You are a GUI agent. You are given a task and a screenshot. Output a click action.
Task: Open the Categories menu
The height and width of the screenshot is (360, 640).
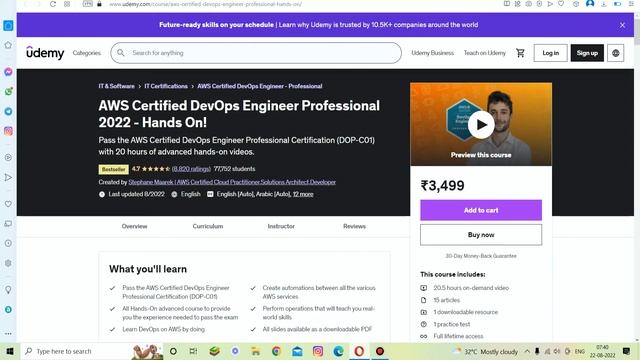point(87,53)
